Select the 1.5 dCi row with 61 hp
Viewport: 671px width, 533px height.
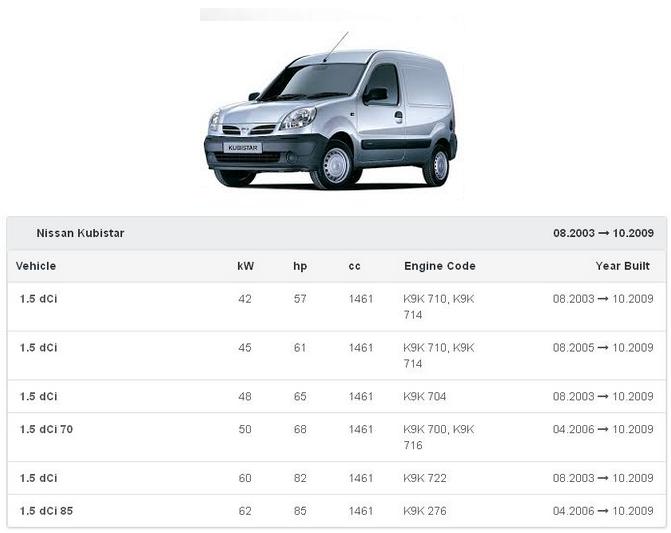tap(39, 348)
